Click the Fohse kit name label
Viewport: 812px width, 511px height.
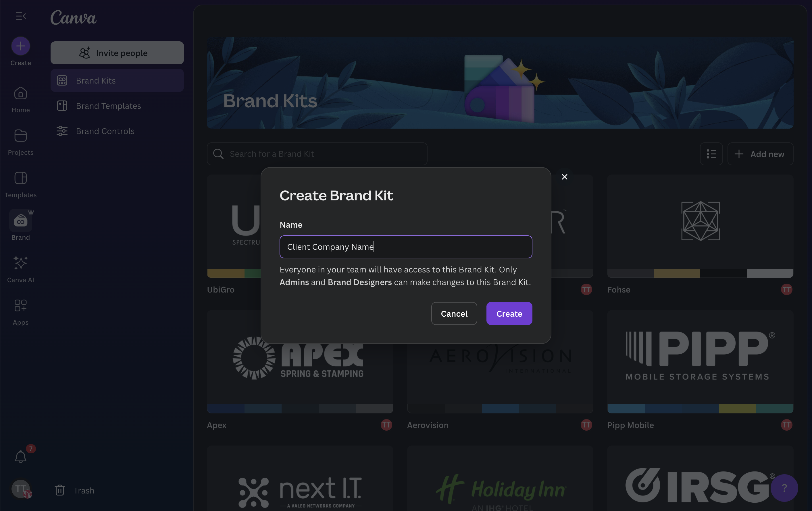tap(619, 290)
